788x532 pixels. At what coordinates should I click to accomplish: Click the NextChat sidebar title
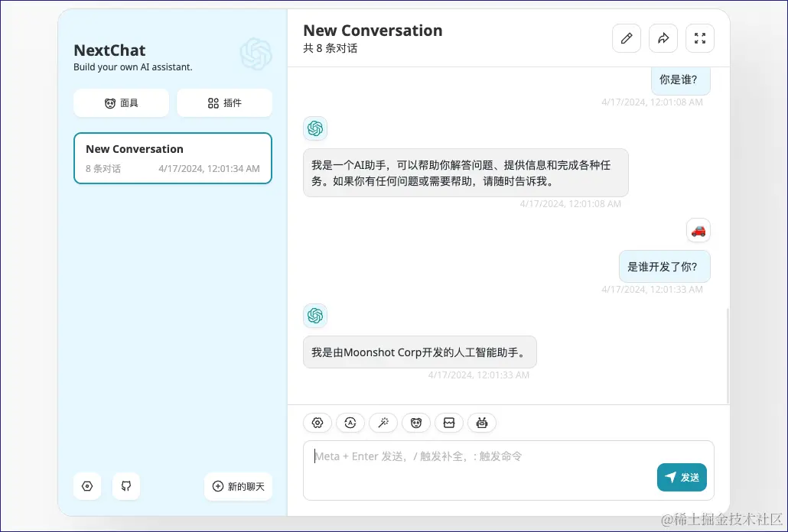point(109,50)
